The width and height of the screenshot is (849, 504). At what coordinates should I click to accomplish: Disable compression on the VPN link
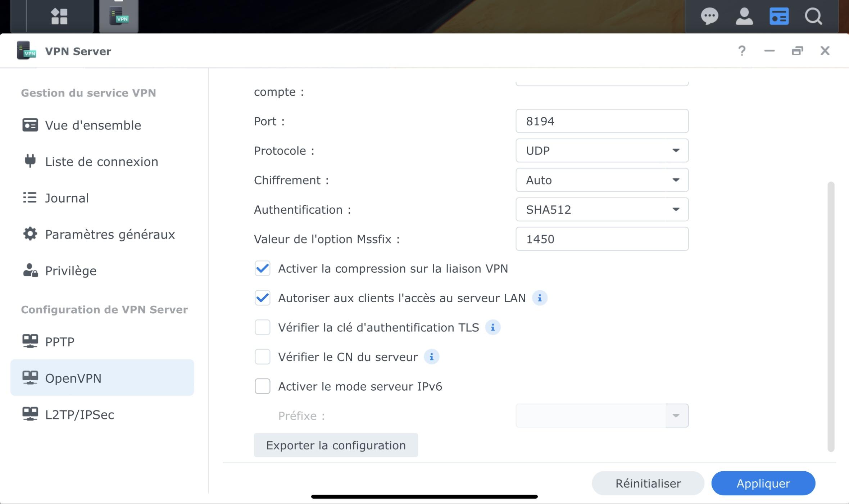point(262,269)
